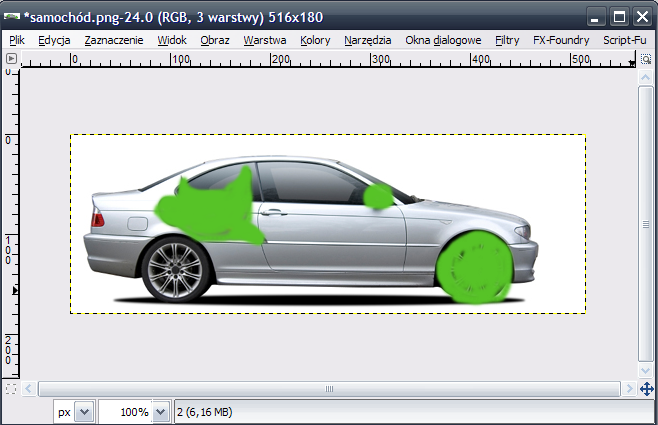Click the green-painted front wheel on canvas
The height and width of the screenshot is (425, 658).
click(474, 267)
